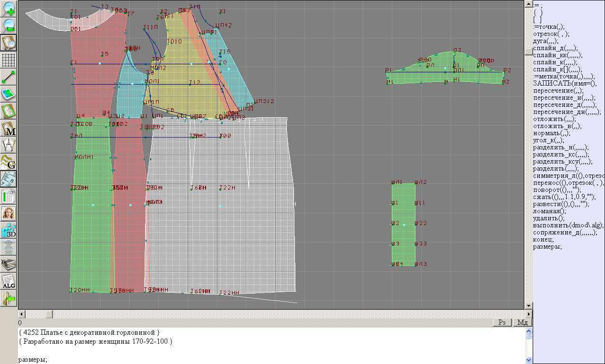Click the horizontal scrollbar thumb

[49, 314]
